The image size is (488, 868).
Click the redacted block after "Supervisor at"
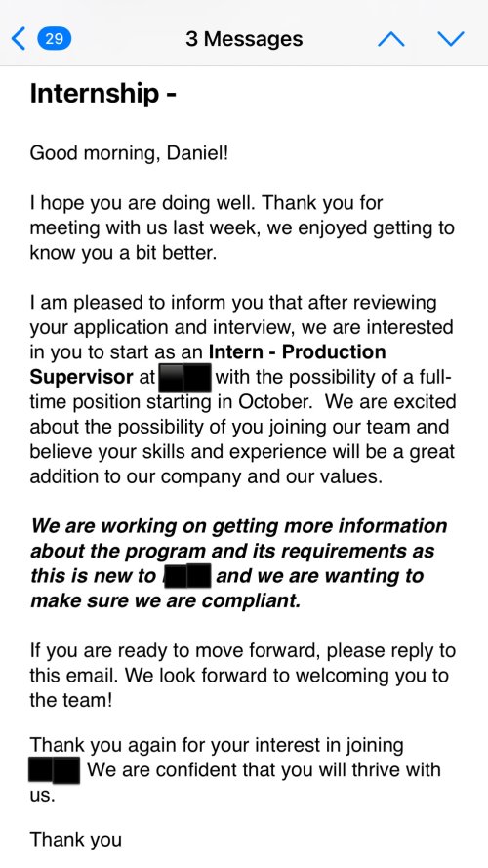184,378
